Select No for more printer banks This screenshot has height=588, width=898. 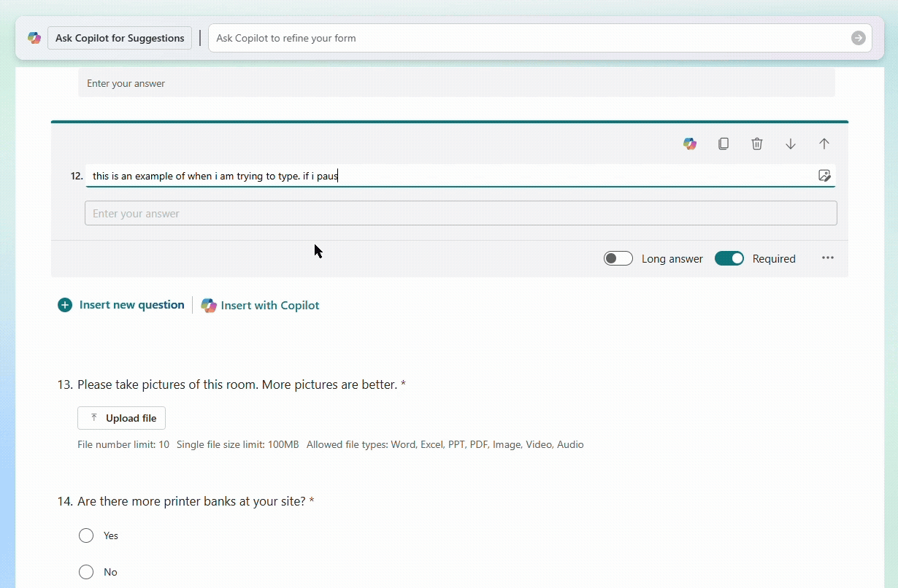[x=86, y=572]
